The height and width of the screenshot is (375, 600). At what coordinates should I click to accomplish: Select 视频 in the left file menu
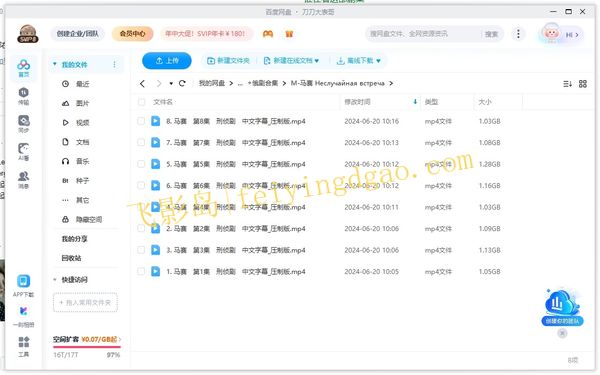pos(75,122)
